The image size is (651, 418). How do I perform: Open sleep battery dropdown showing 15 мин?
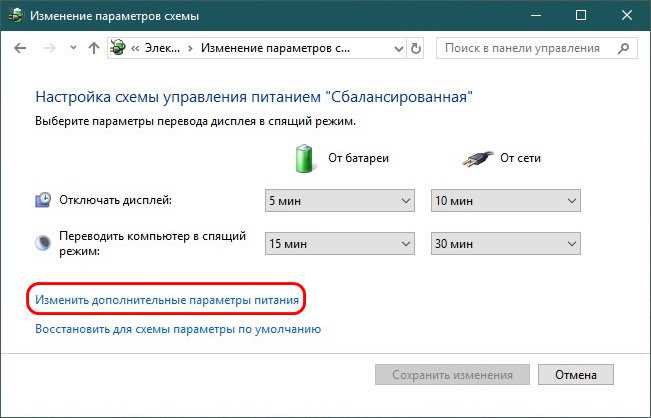340,243
